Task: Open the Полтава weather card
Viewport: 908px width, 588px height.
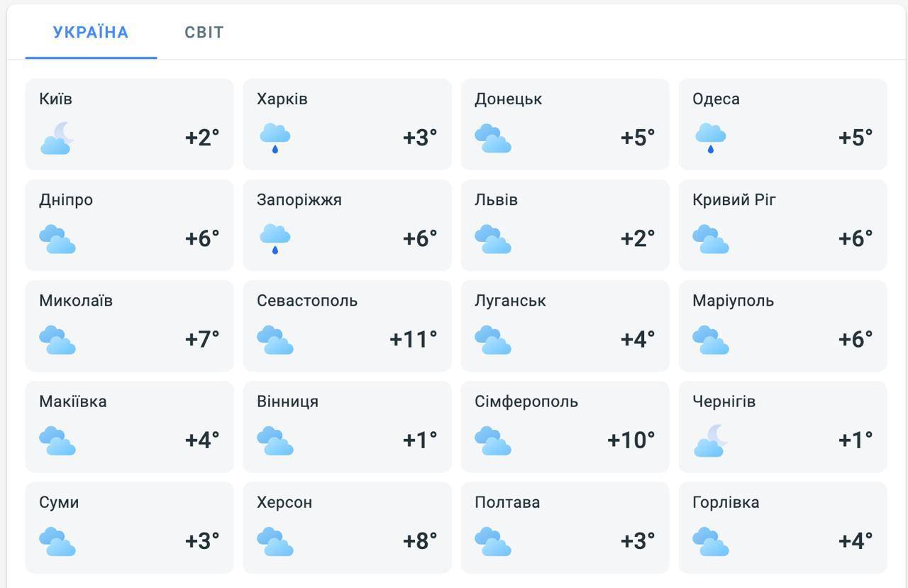Action: tap(565, 527)
